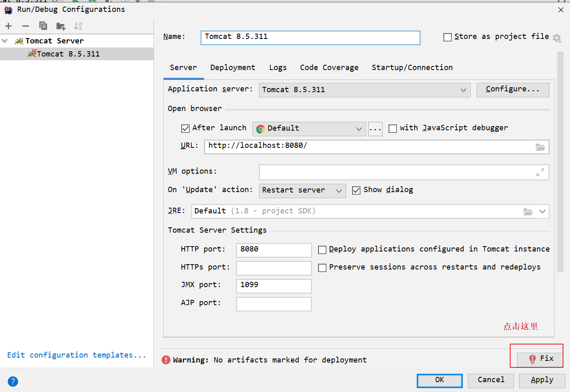Open Edit configuration templates link
Viewport: 570px width, 392px height.
(77, 355)
